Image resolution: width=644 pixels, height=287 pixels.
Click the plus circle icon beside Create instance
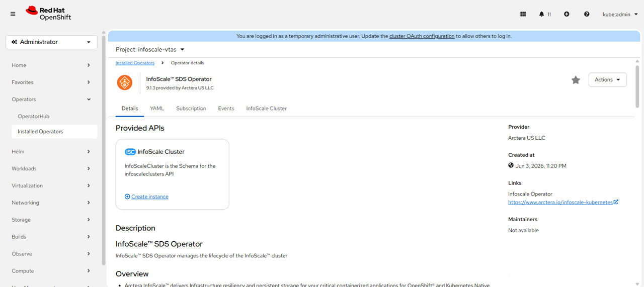click(127, 197)
